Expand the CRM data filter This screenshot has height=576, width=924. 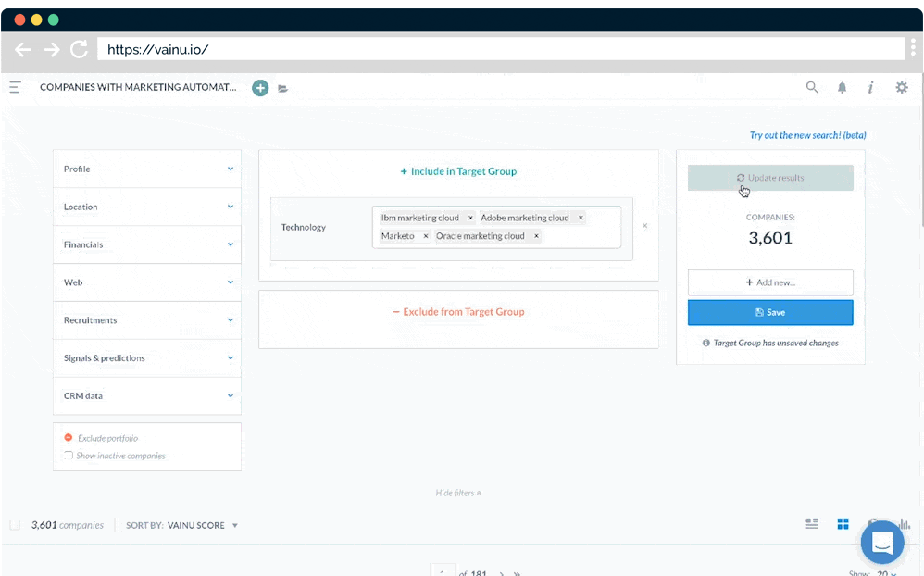[147, 395]
